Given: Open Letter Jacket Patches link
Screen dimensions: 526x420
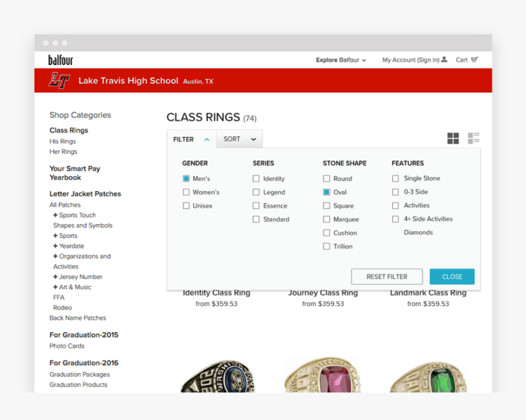Looking at the screenshot, I should [85, 194].
